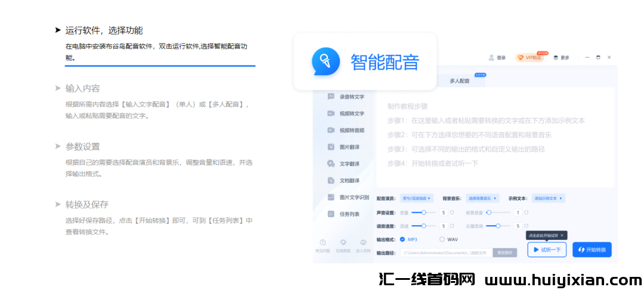Select WAV output format
This screenshot has width=644, height=290.
[x=448, y=239]
